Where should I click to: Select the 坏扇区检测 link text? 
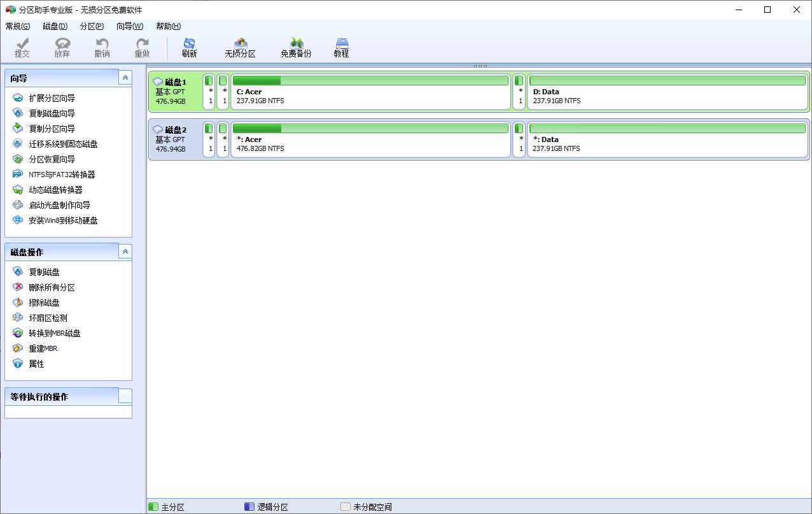point(48,318)
